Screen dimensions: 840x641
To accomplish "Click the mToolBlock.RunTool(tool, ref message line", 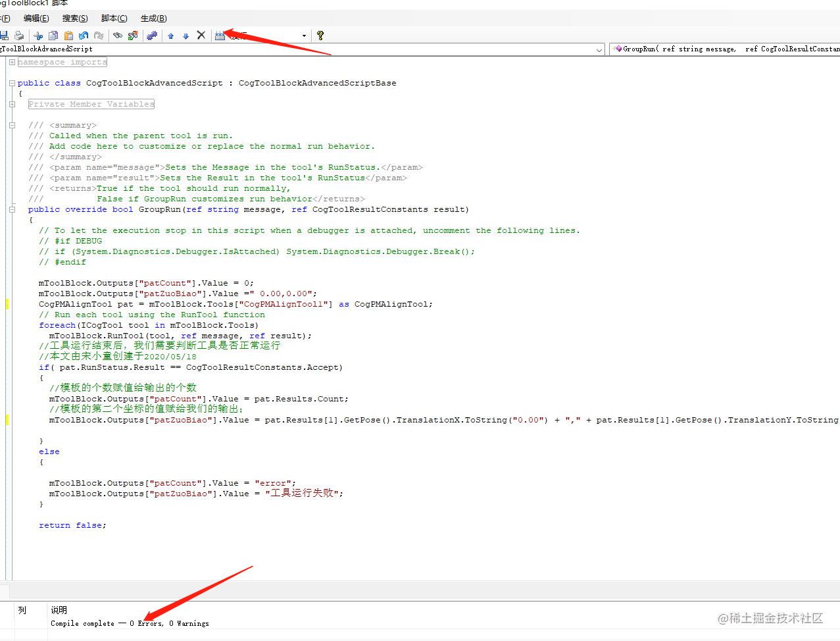I will pos(180,336).
